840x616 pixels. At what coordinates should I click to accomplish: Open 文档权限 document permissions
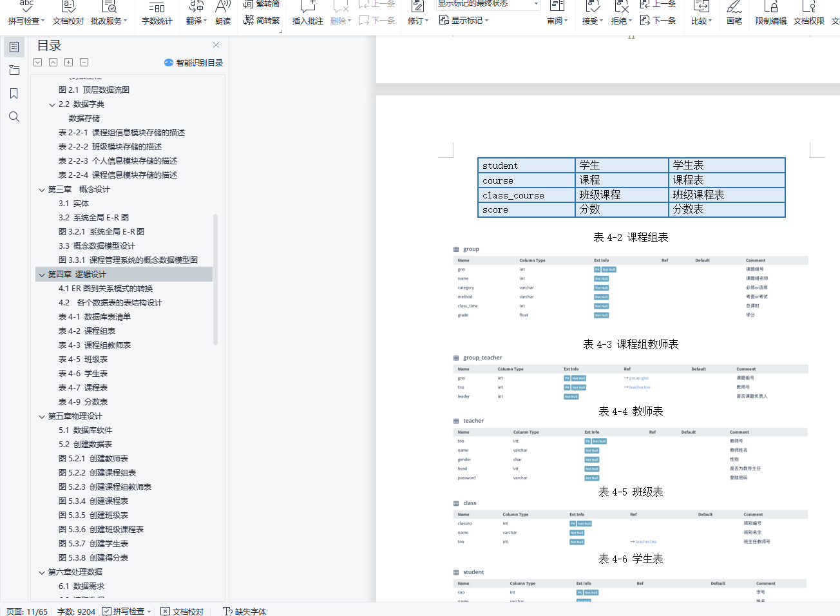(809, 13)
